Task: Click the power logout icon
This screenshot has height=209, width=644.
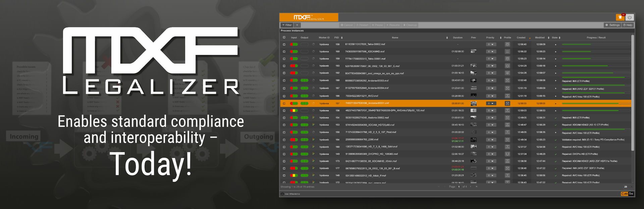Action: [x=630, y=17]
